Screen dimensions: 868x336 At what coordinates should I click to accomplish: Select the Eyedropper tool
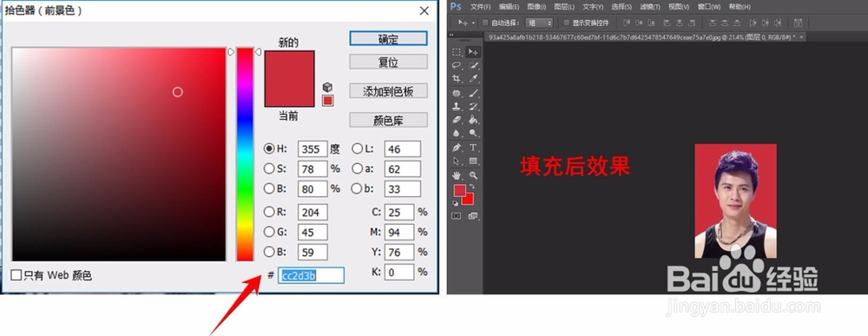(473, 79)
